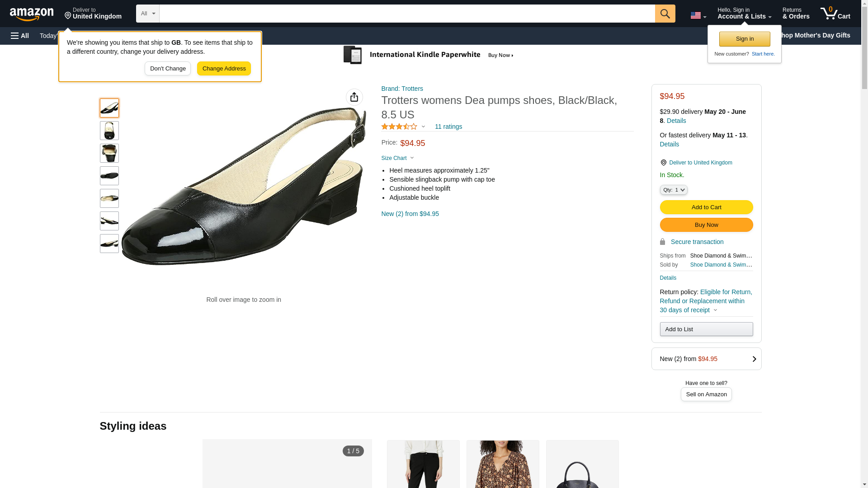Screen dimensions: 868x488
Task: Expand the All search category dropdown
Action: click(147, 14)
